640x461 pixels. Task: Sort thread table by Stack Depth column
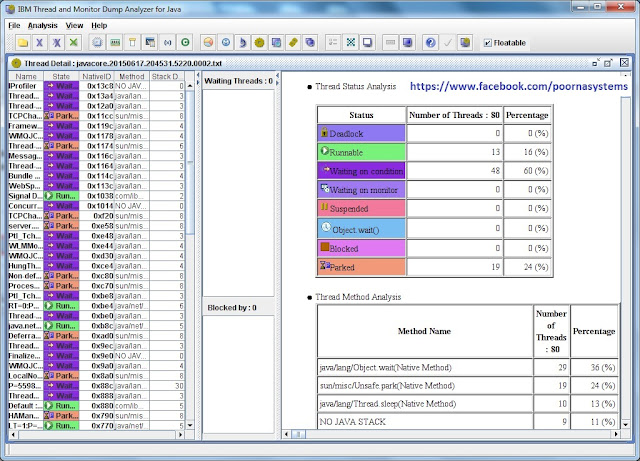click(167, 76)
